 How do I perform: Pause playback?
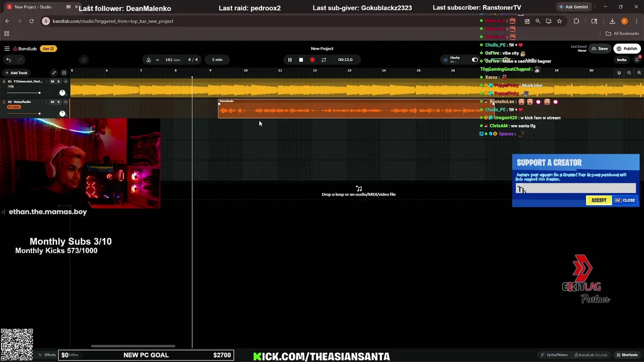[x=290, y=60]
